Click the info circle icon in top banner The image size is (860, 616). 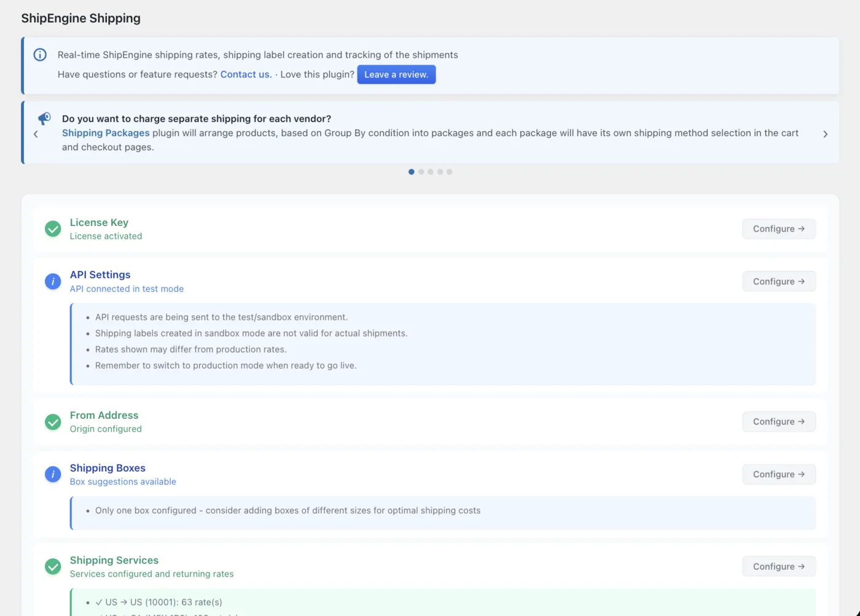pos(40,55)
